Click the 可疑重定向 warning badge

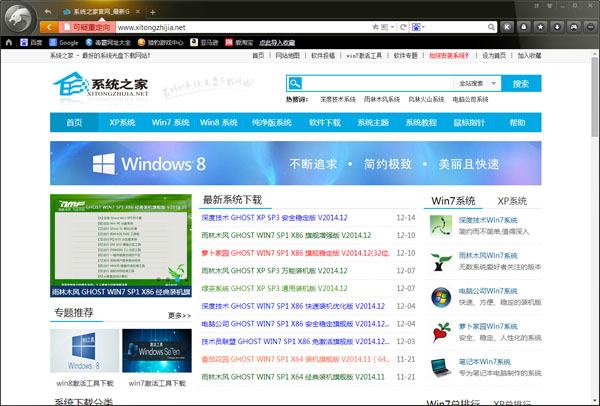click(x=87, y=27)
